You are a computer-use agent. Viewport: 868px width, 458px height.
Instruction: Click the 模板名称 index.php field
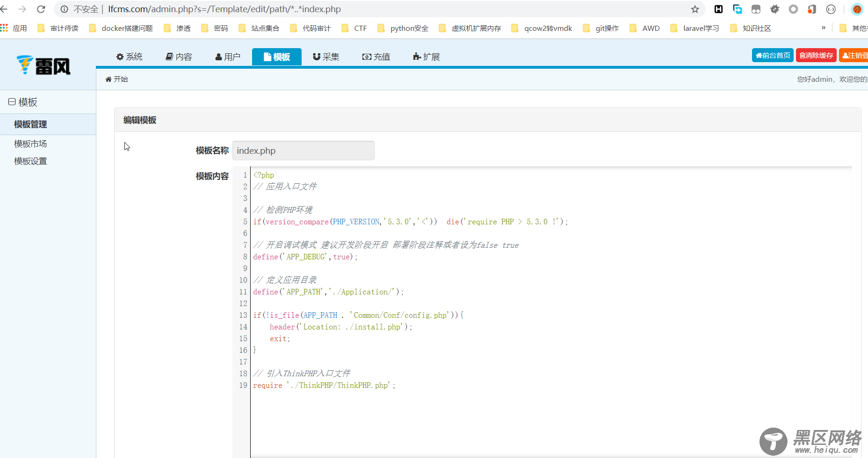pyautogui.click(x=303, y=150)
